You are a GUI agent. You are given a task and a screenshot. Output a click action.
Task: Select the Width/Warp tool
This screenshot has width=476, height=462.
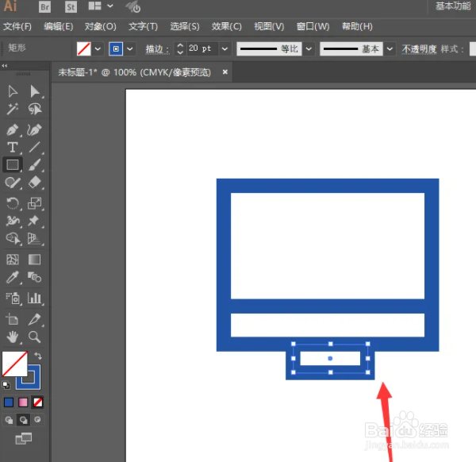13,221
